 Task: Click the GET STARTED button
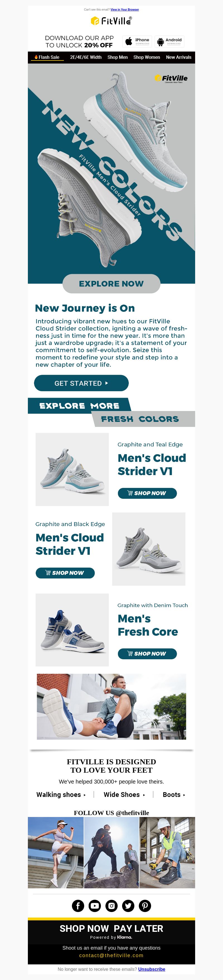click(x=81, y=383)
